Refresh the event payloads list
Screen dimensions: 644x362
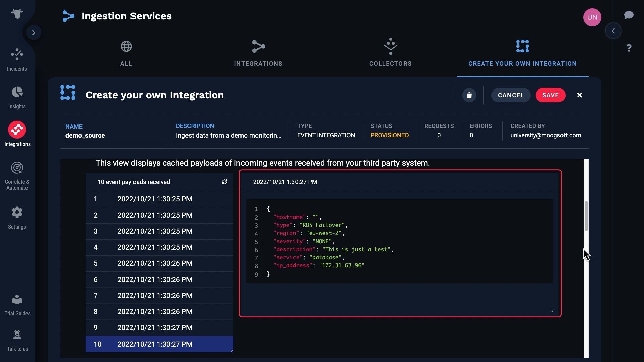(224, 182)
